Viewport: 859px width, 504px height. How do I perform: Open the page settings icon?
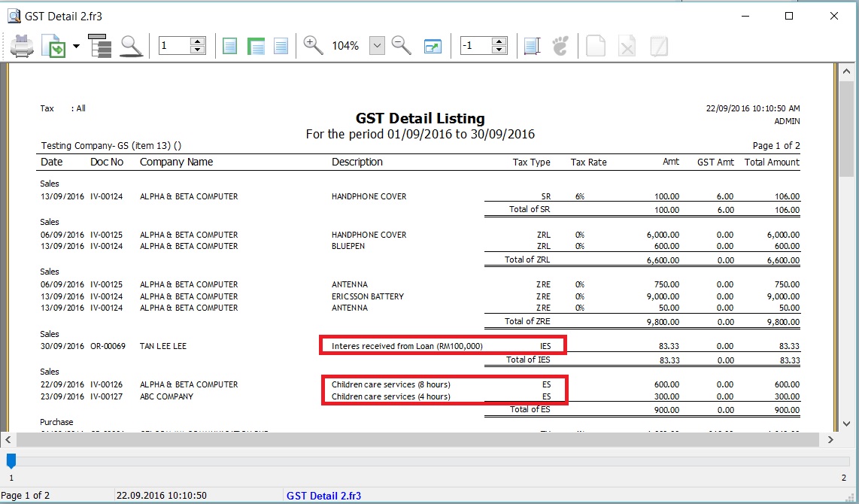point(532,45)
